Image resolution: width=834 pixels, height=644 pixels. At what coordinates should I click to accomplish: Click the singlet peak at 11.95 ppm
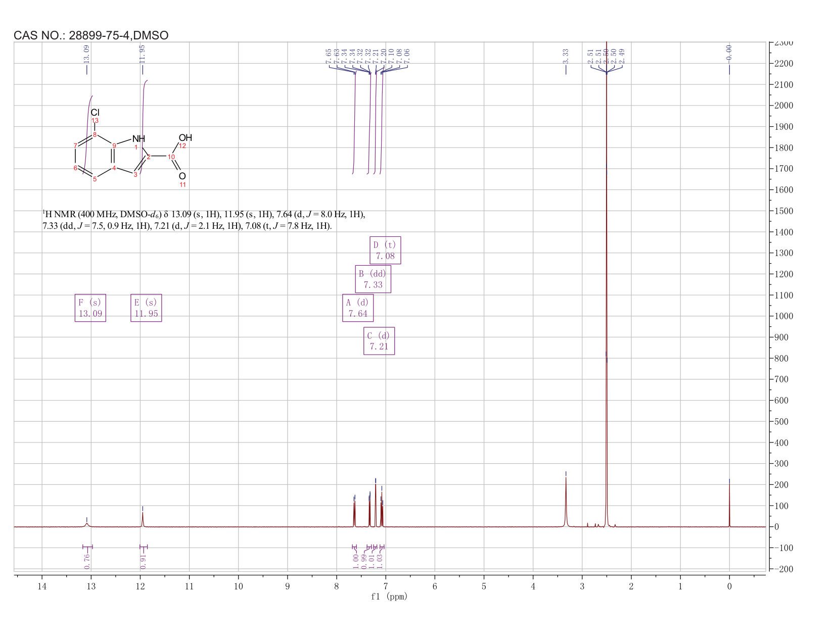click(143, 520)
